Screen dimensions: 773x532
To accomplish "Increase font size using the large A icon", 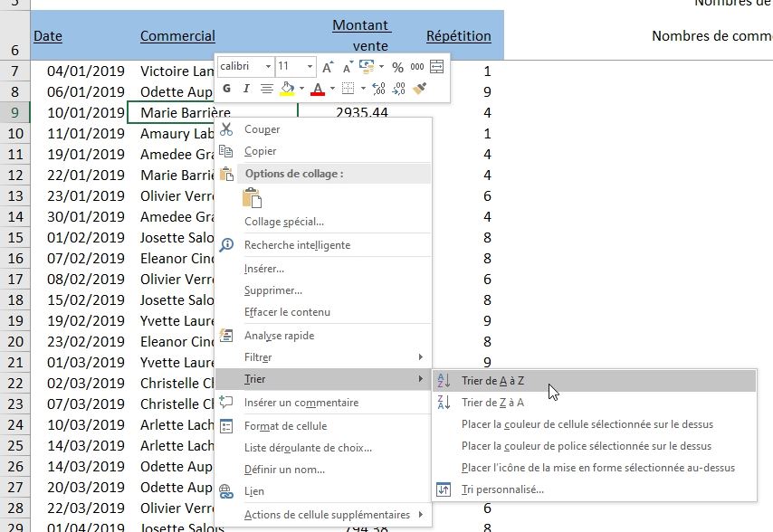I will tap(328, 65).
